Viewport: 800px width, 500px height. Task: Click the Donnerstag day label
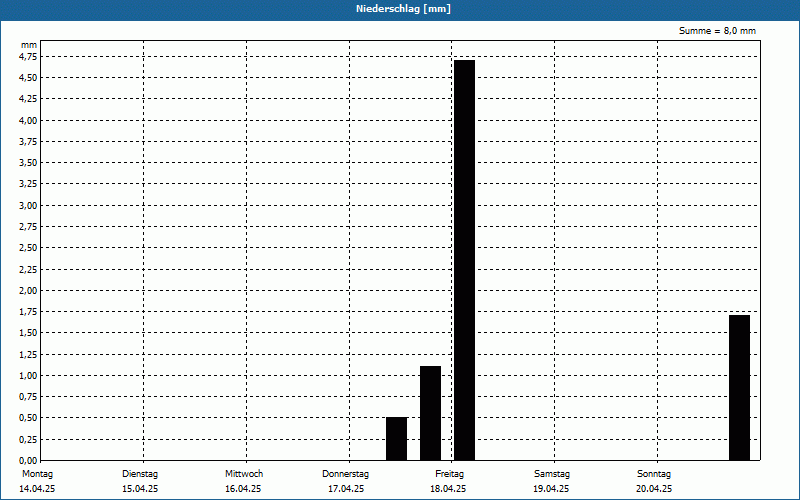[345, 474]
